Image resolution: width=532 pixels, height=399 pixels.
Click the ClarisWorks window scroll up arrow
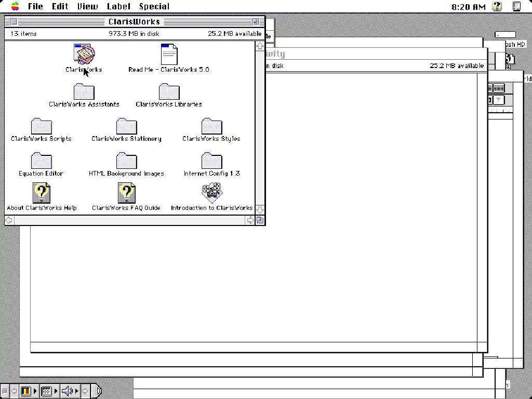(260, 46)
